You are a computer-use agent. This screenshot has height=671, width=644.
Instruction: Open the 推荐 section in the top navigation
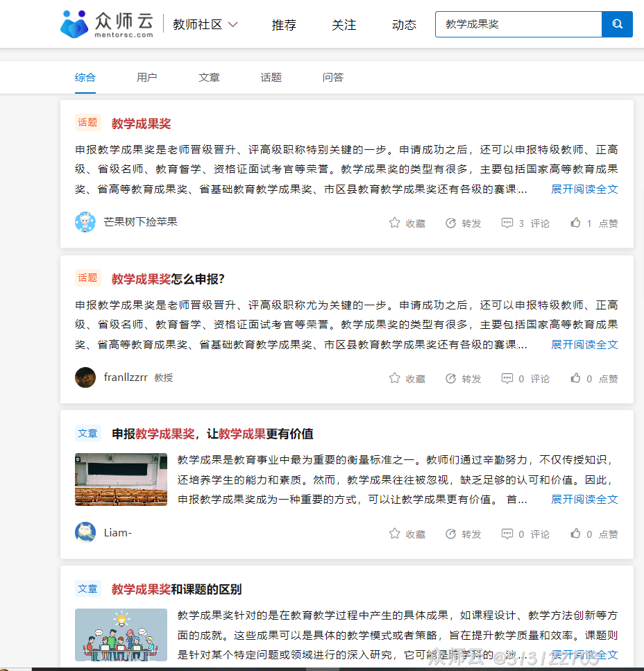pos(284,24)
